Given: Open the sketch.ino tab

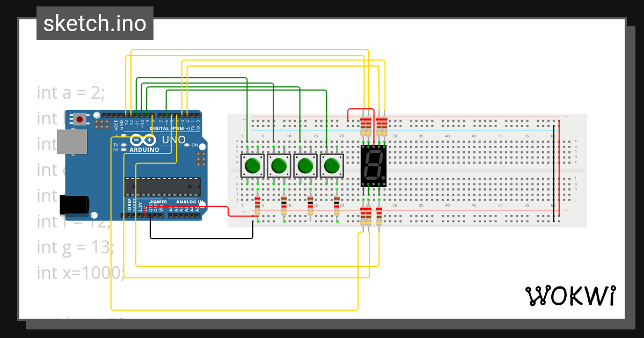Looking at the screenshot, I should click(94, 23).
